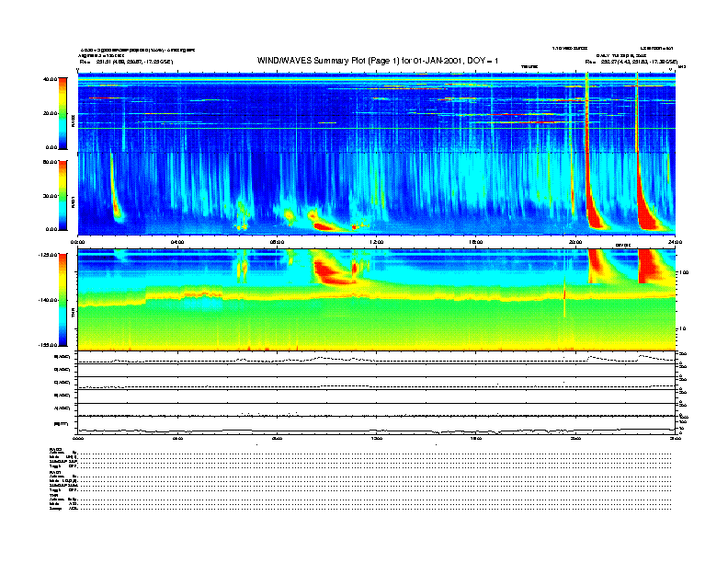Click the -155.00 label on the TNR color scale
728x563 pixels.
(49, 345)
